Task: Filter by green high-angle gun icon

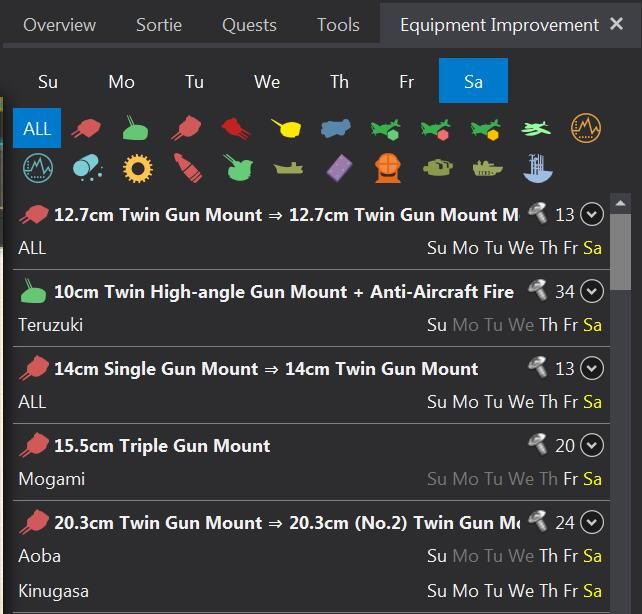Action: tap(136, 128)
